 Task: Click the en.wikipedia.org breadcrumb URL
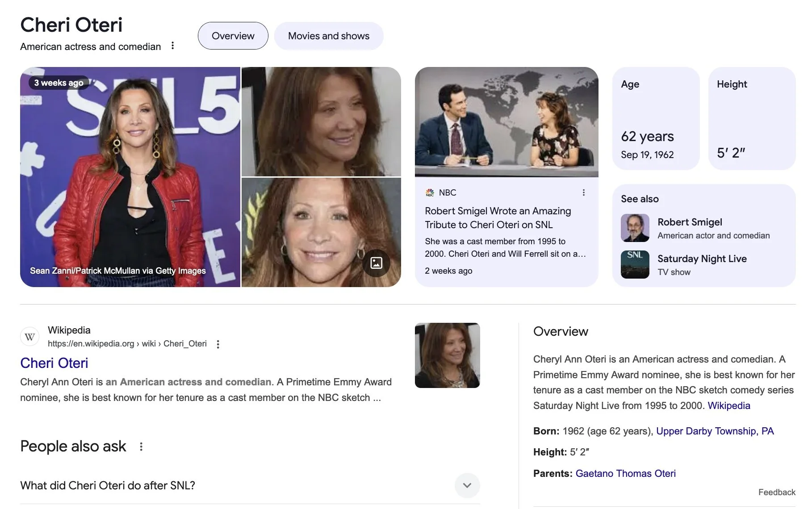coord(127,343)
